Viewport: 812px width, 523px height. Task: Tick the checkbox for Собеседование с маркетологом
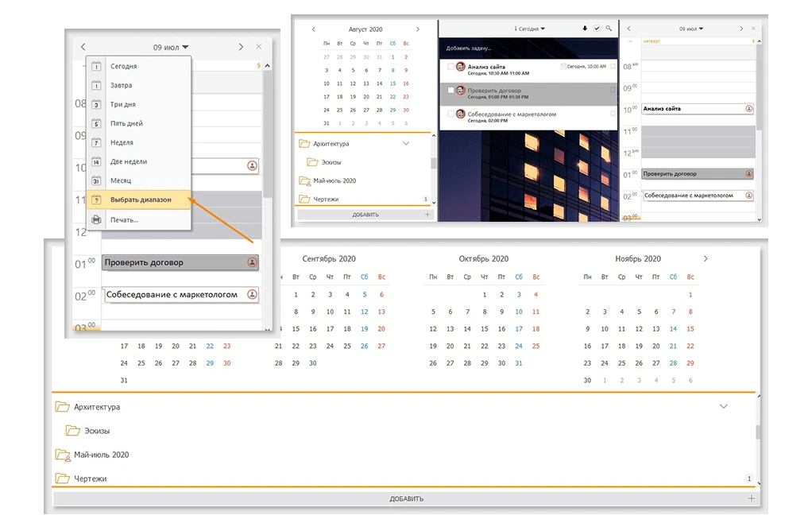tap(450, 114)
